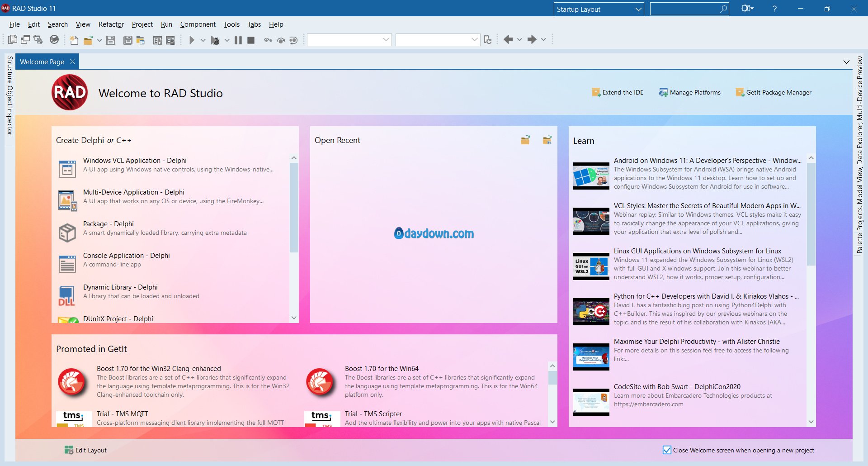Click the Run play icon
This screenshot has height=466, width=868.
point(192,40)
